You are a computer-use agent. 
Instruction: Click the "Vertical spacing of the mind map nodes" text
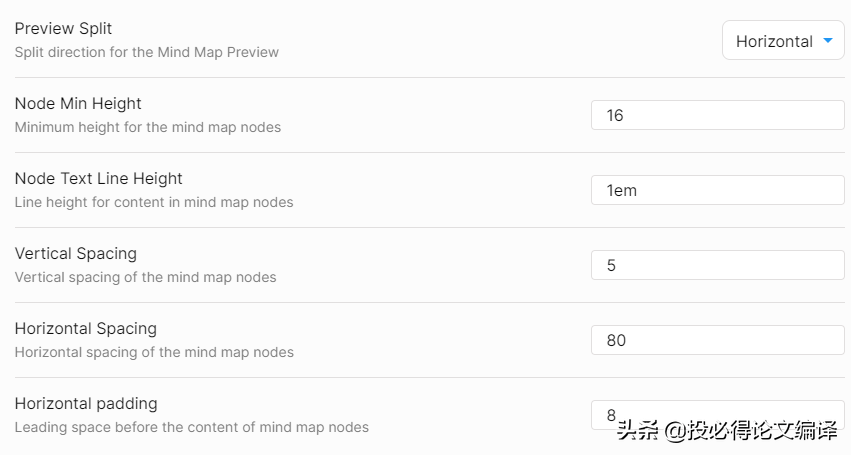[x=145, y=277]
